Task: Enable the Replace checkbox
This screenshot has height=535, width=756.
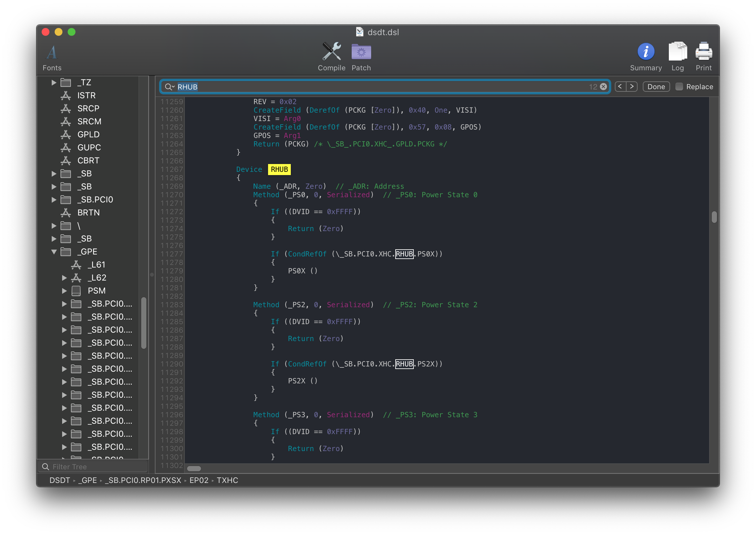Action: coord(679,87)
